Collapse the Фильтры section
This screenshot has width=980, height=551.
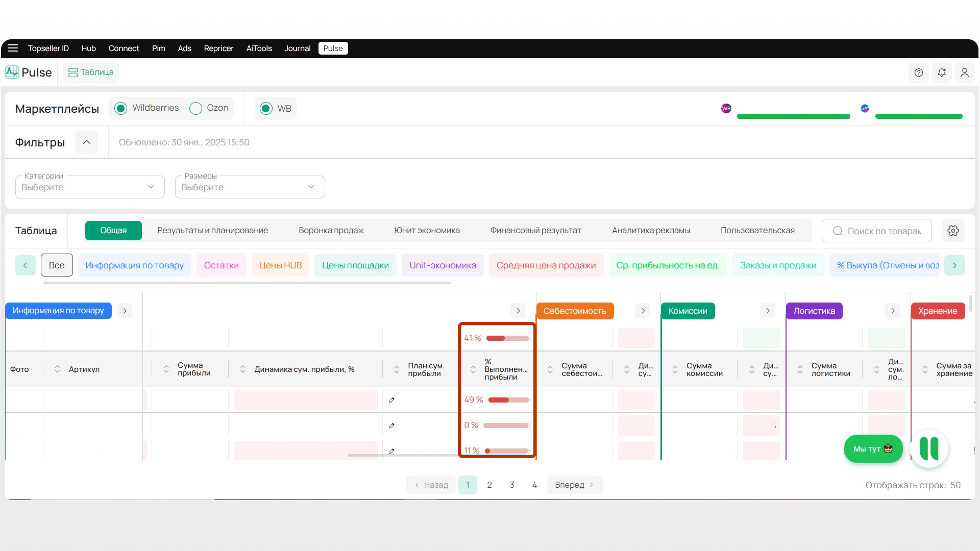click(87, 142)
